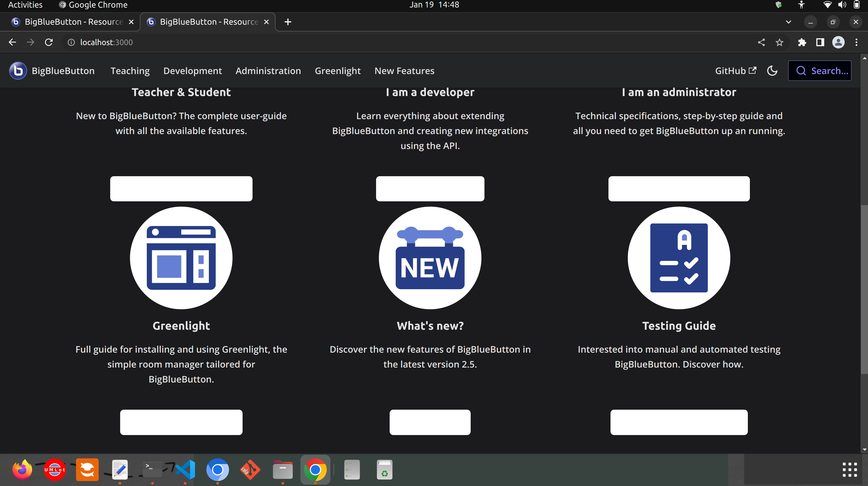Click the share icon in the toolbar
The height and width of the screenshot is (486, 868).
(x=761, y=42)
